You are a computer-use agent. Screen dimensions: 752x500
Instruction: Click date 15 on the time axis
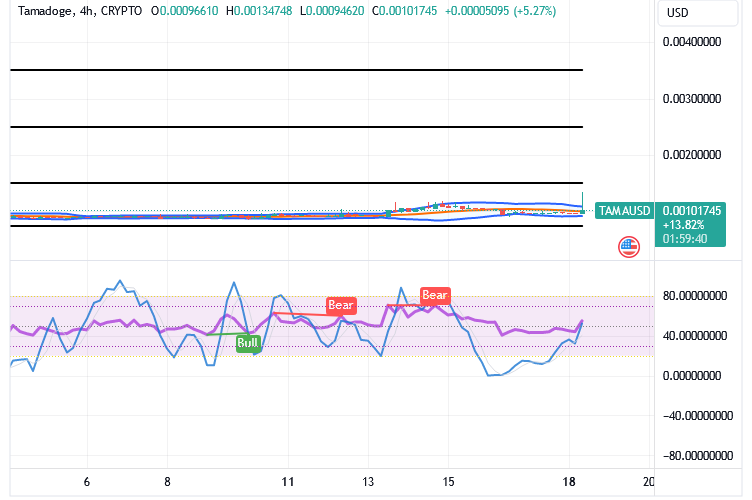coord(448,482)
